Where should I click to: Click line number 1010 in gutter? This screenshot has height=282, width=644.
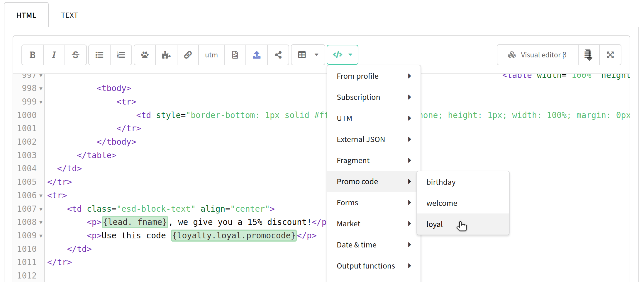click(27, 249)
